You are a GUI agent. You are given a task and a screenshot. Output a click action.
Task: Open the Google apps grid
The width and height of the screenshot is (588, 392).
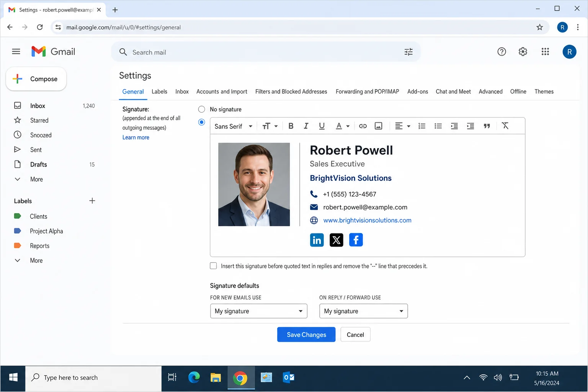(x=545, y=52)
